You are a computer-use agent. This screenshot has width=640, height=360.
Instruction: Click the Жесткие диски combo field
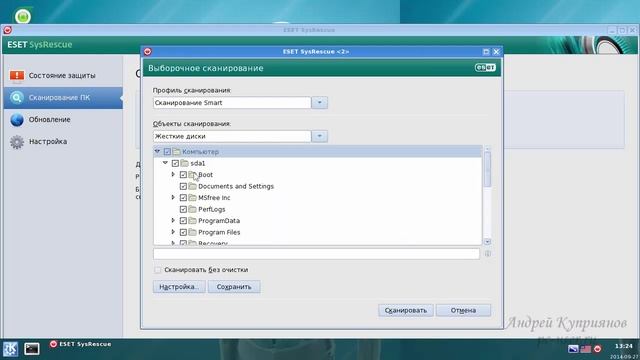point(232,136)
